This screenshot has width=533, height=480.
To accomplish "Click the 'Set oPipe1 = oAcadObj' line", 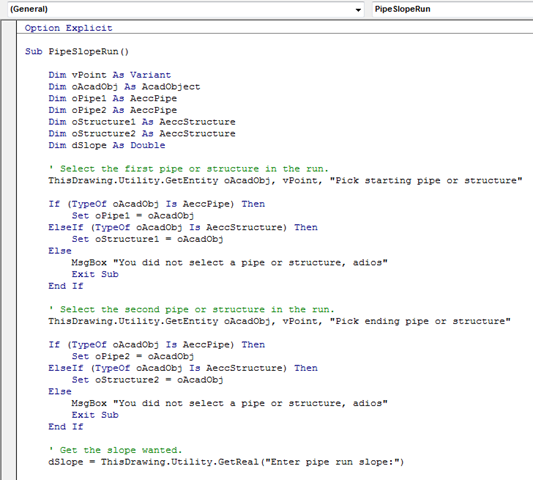I will click(133, 216).
